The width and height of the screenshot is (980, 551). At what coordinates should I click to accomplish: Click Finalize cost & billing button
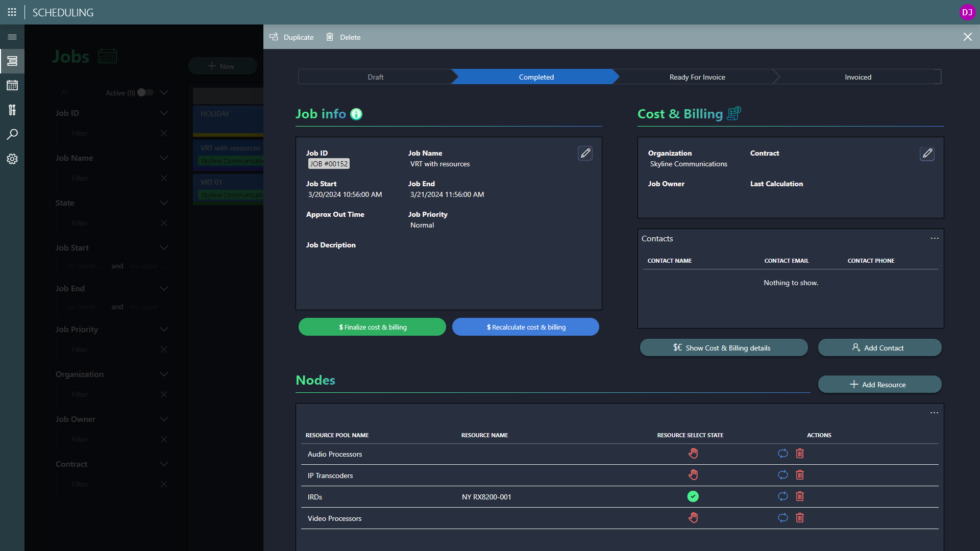(372, 327)
